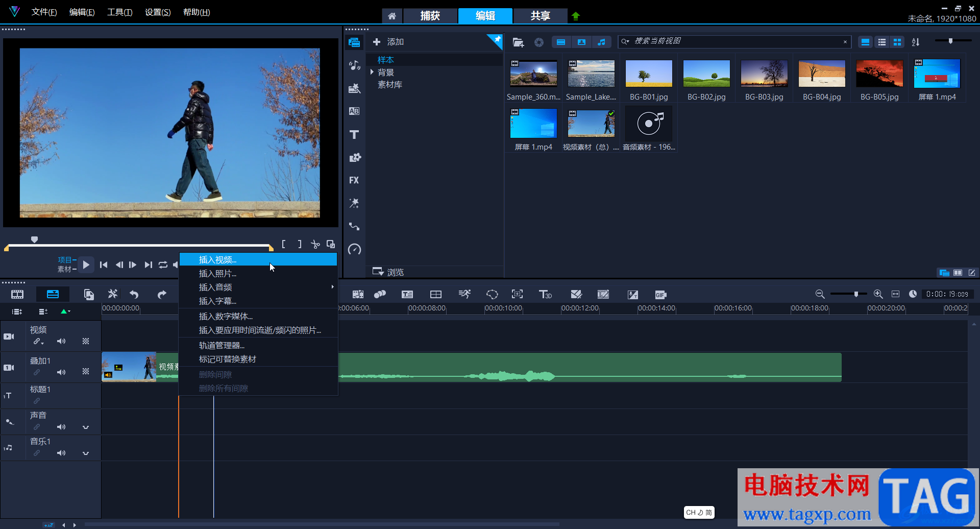Image resolution: width=980 pixels, height=529 pixels.
Task: Click the import media files folder icon
Action: pos(518,42)
